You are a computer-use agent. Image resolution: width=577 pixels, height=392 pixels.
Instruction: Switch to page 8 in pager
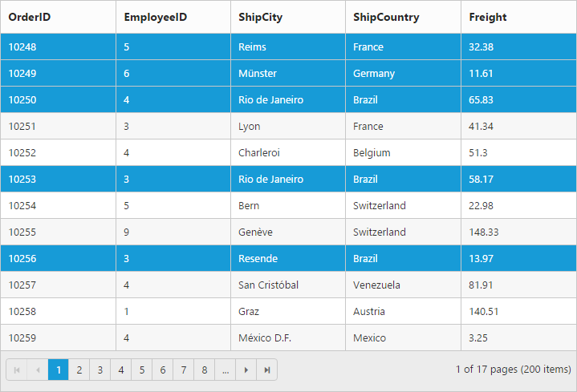tap(205, 370)
